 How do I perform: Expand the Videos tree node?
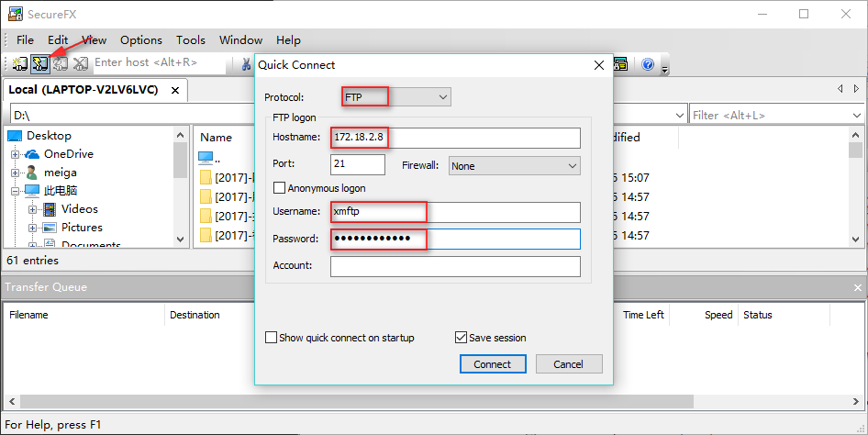[x=32, y=210]
